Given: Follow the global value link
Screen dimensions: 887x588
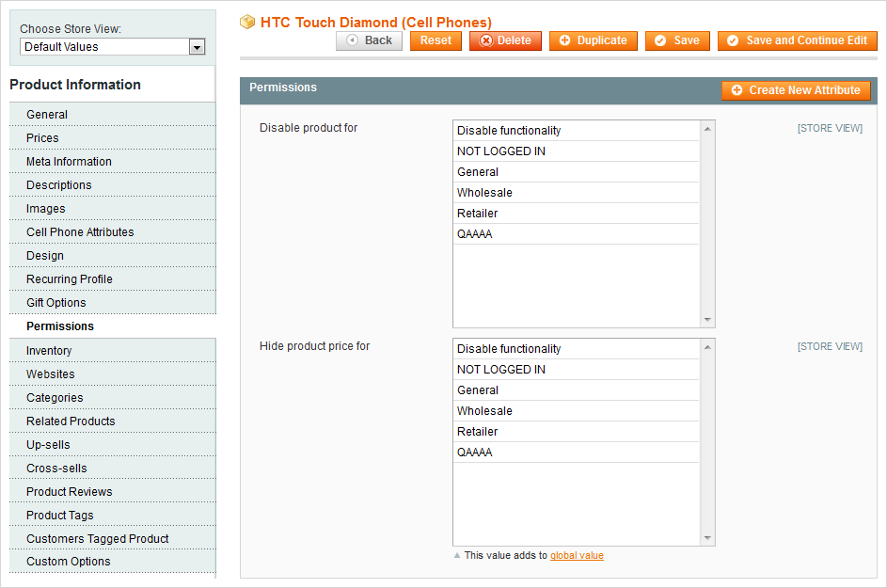Looking at the screenshot, I should [x=577, y=556].
